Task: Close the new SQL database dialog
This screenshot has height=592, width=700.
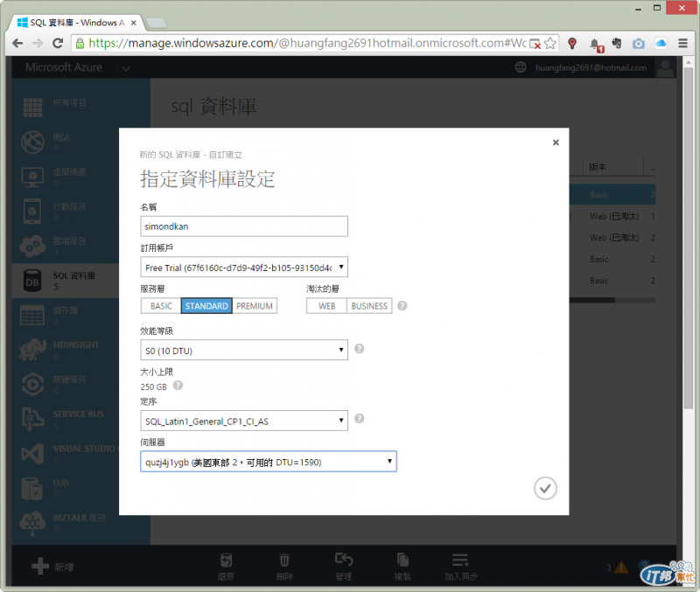Action: tap(556, 143)
